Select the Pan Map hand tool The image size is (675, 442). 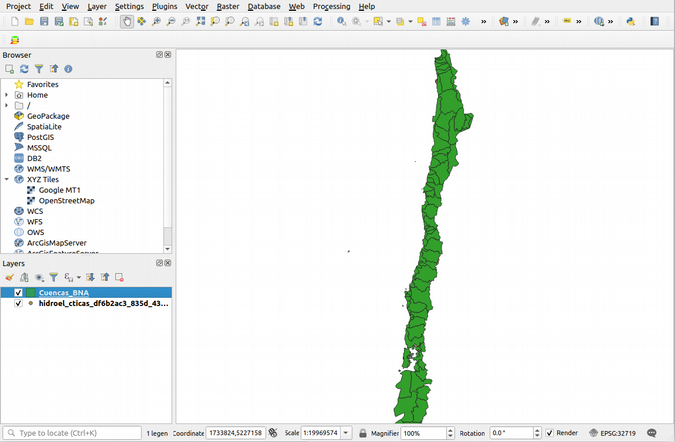[126, 21]
